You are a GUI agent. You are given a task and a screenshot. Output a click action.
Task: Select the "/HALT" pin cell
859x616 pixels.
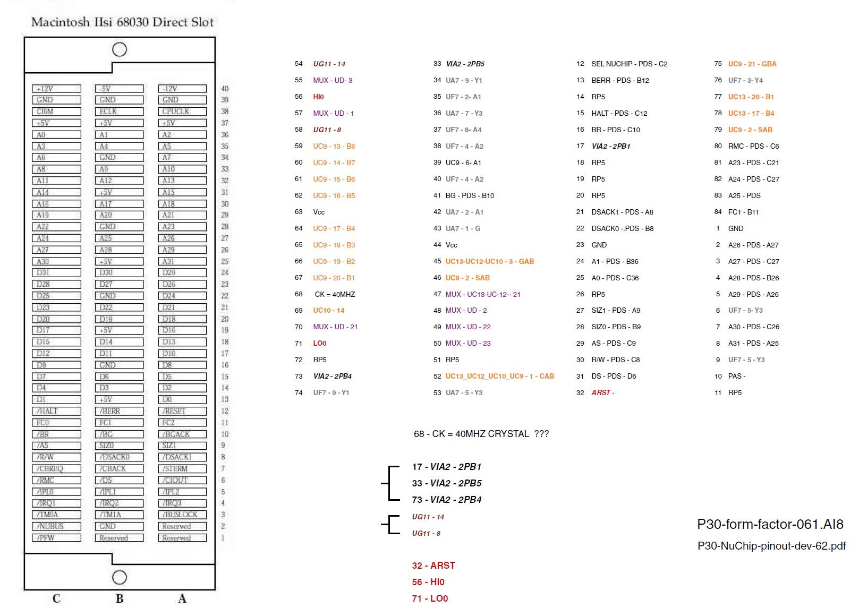point(56,411)
